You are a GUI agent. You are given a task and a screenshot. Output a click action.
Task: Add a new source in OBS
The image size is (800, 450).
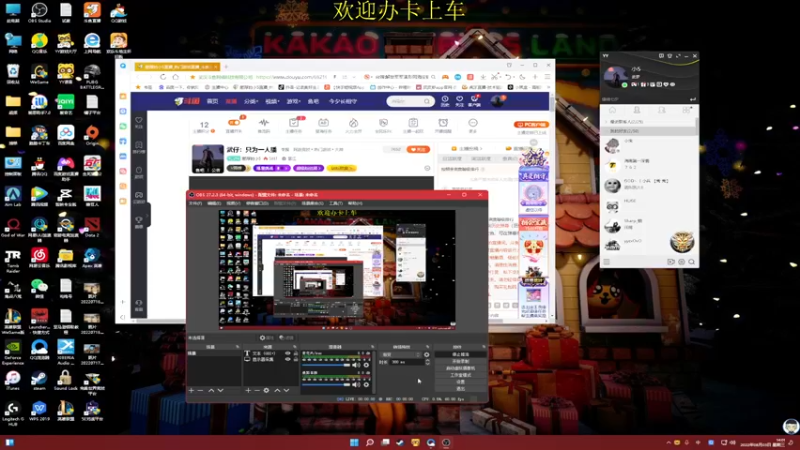[x=248, y=390]
